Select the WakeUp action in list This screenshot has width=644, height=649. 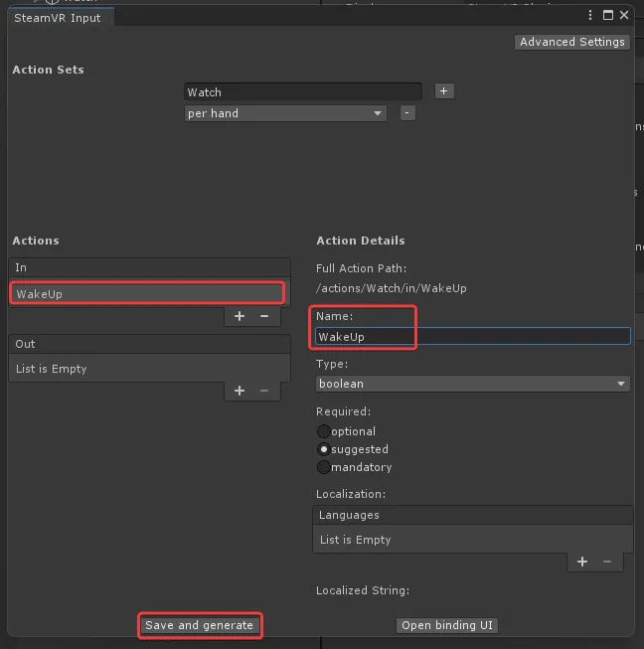[147, 294]
